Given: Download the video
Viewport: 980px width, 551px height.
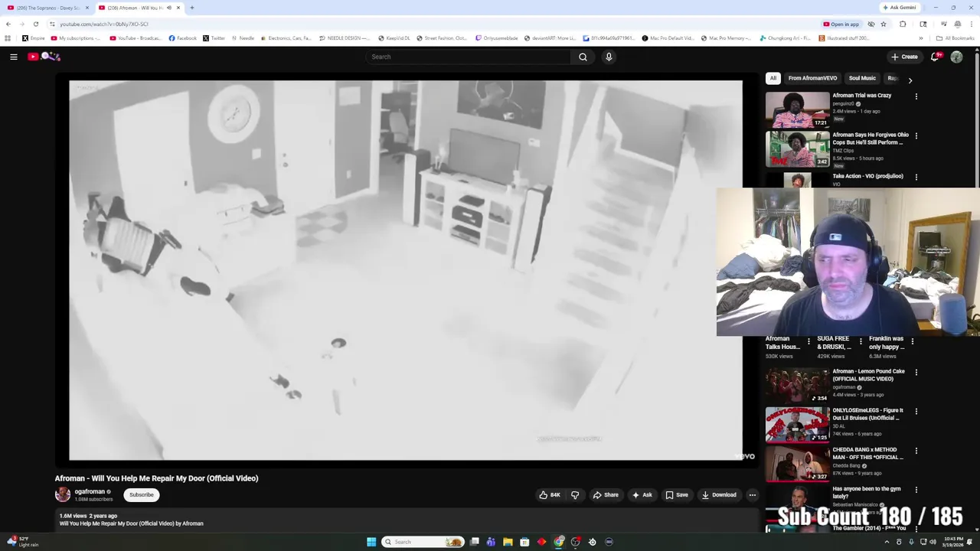Looking at the screenshot, I should point(719,494).
